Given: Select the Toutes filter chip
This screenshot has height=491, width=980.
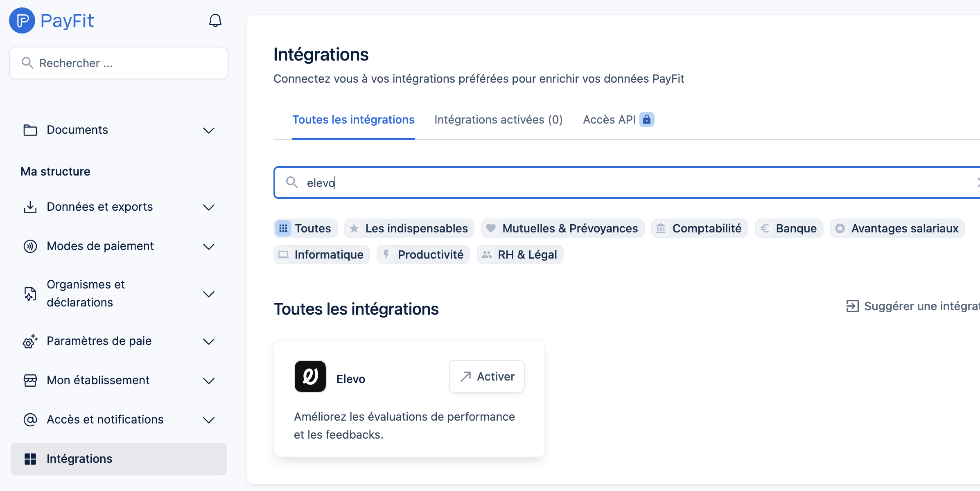Looking at the screenshot, I should pyautogui.click(x=305, y=228).
